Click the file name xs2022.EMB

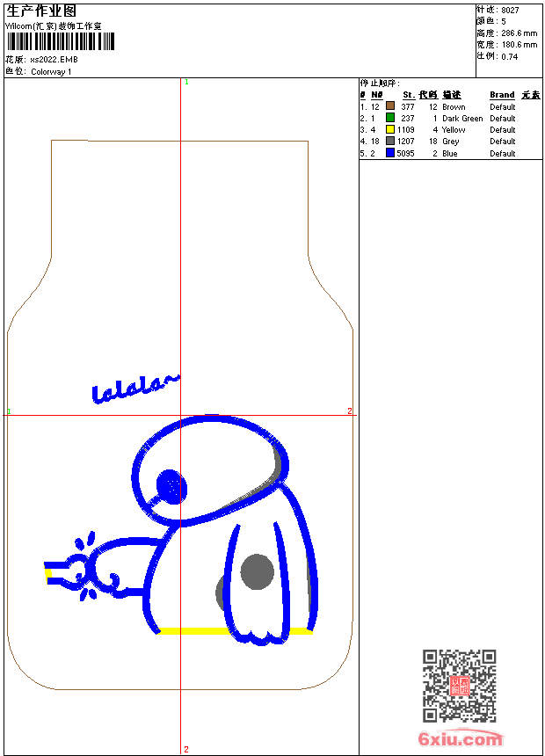tap(54, 60)
